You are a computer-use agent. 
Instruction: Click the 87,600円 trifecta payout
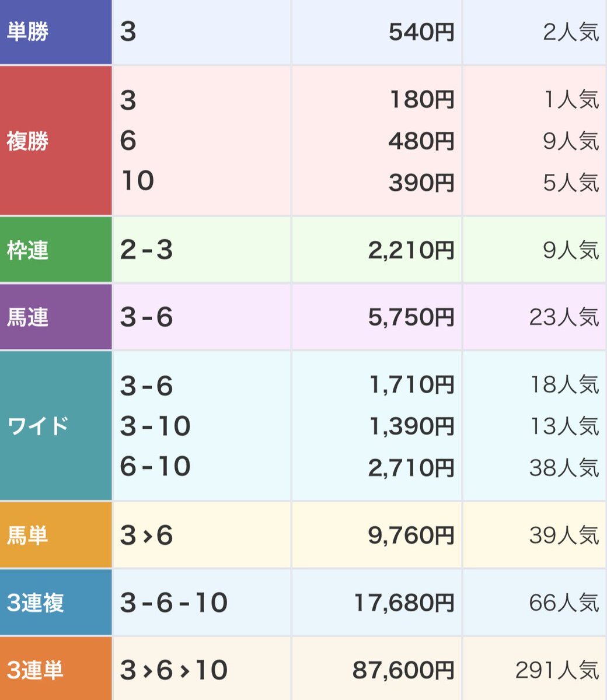403,670
